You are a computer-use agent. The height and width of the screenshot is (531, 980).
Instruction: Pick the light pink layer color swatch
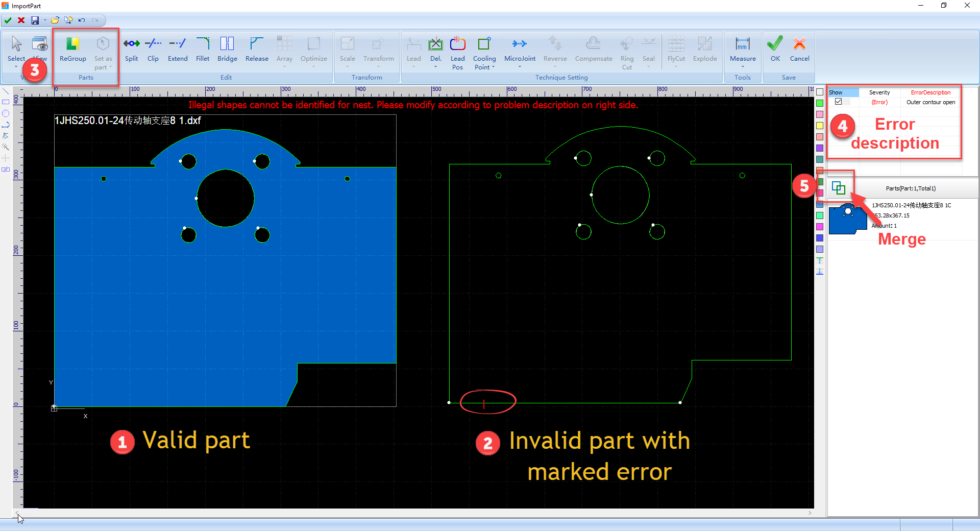pos(820,114)
